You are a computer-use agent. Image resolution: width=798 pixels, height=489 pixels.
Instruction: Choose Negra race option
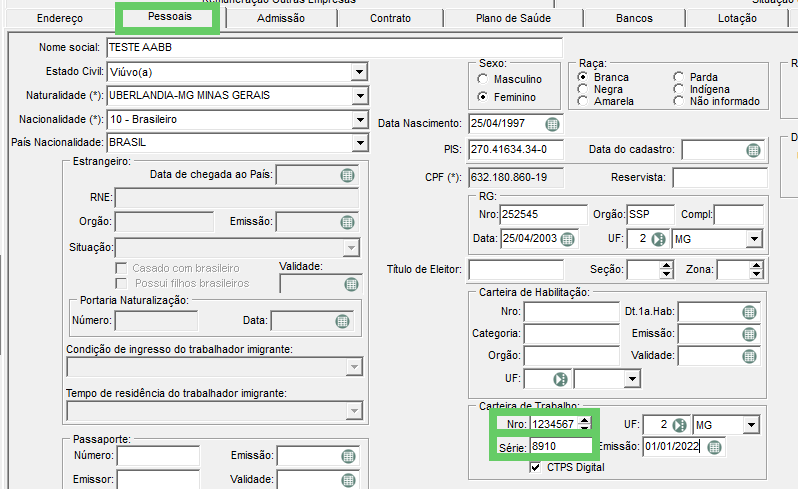coord(583,89)
